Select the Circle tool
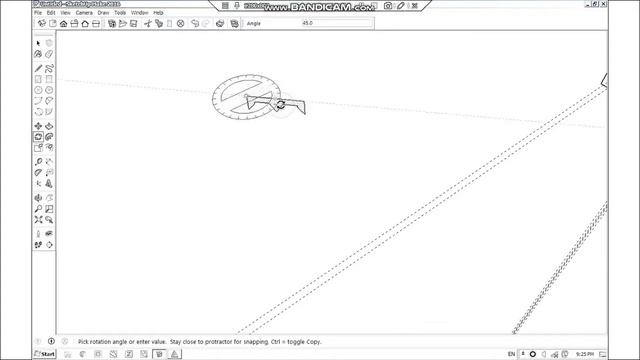Screen dimensions: 640x360 [x=38, y=90]
